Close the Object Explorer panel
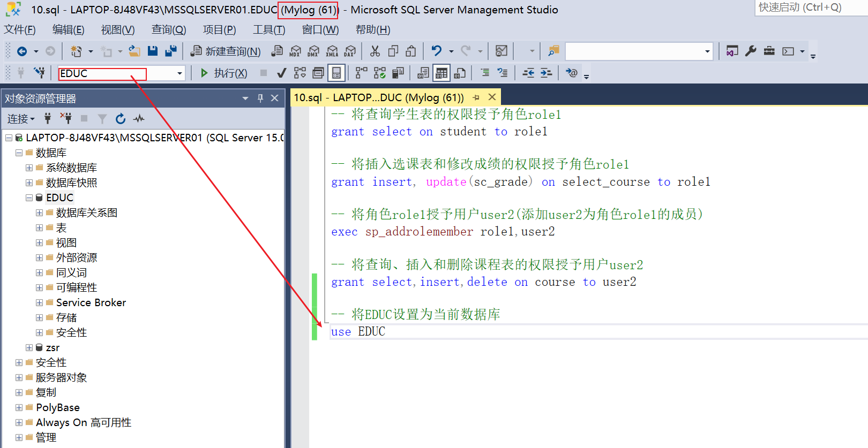The height and width of the screenshot is (448, 868). (x=274, y=98)
